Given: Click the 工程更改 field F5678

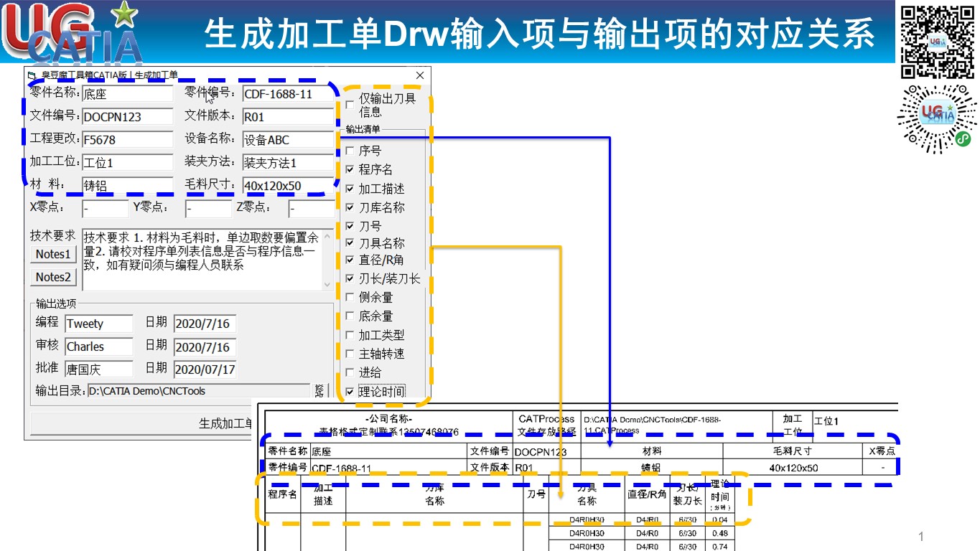Looking at the screenshot, I should click(127, 140).
